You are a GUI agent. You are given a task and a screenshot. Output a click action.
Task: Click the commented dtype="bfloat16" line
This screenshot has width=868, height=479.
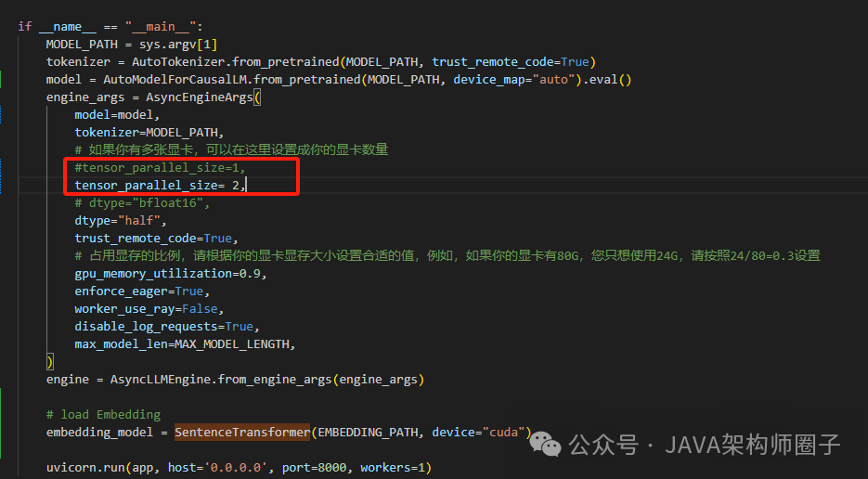[x=142, y=203]
